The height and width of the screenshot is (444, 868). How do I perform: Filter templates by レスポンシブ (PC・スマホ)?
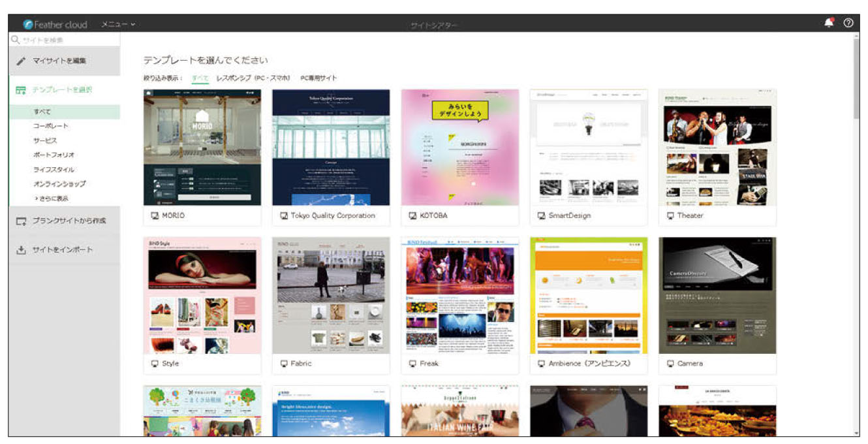[x=253, y=78]
